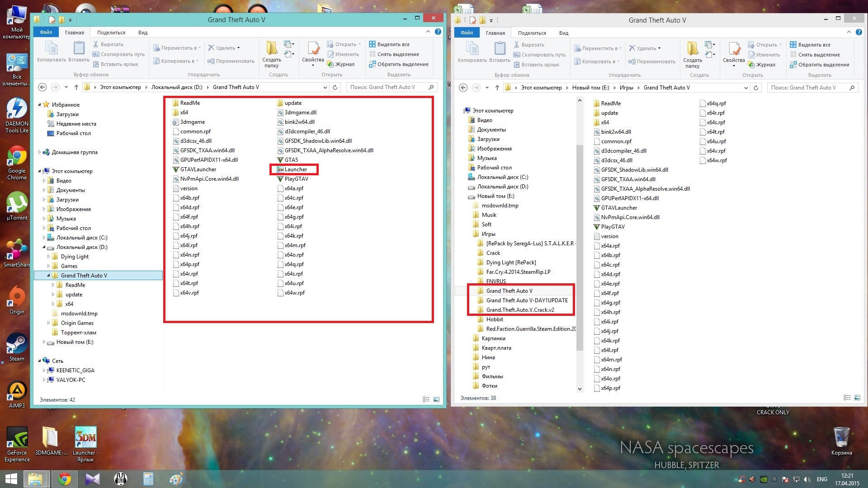Click Обратить выделение in right window

pyautogui.click(x=820, y=65)
